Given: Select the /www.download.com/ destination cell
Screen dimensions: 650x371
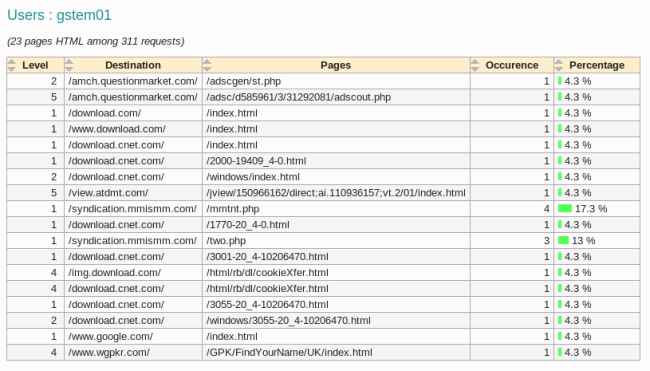Looking at the screenshot, I should (x=133, y=129).
